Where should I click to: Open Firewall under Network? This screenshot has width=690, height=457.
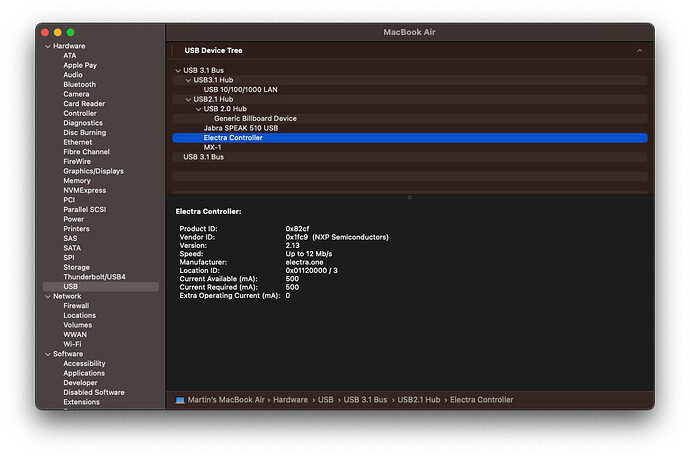[x=76, y=306]
